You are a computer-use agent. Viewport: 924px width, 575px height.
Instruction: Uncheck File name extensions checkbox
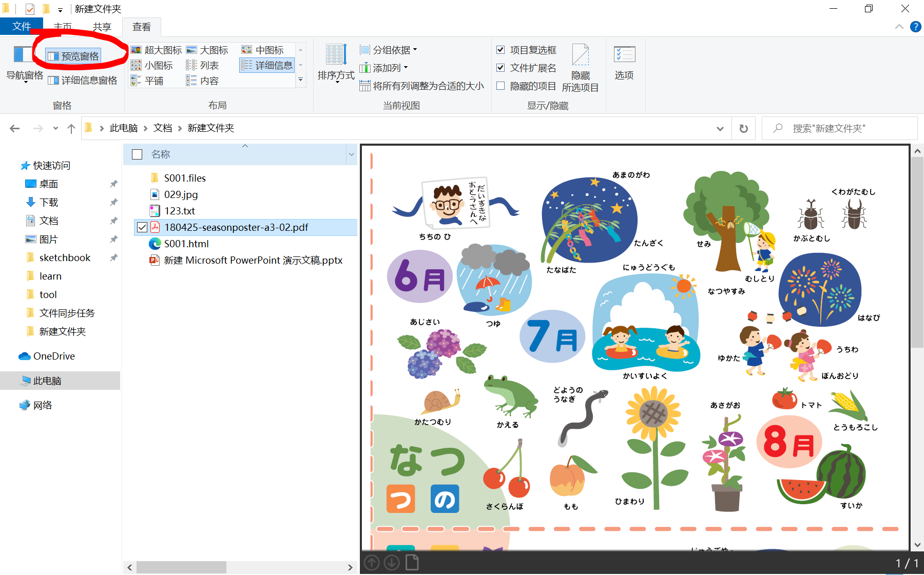click(x=500, y=68)
